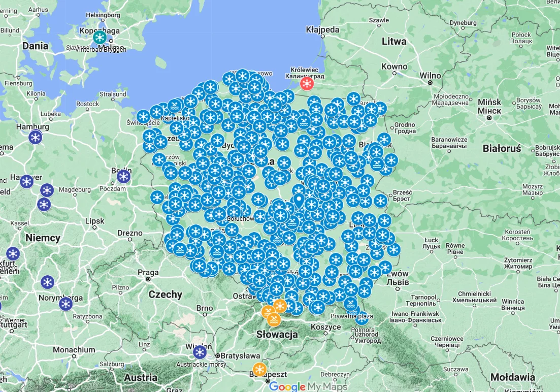Screen dimensions: 560x392
Task: Open the blue snowflake marker beside Brześć label
Action: pos(380,201)
